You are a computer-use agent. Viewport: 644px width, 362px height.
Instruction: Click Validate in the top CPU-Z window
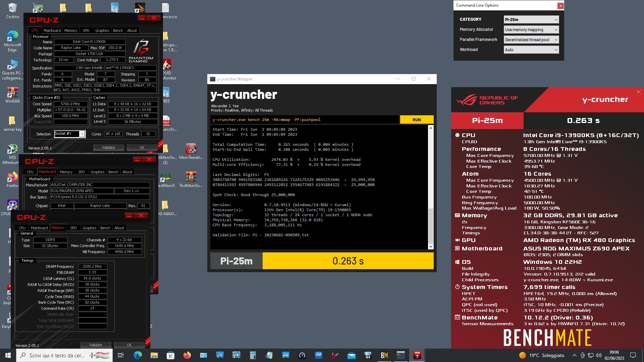pyautogui.click(x=108, y=147)
